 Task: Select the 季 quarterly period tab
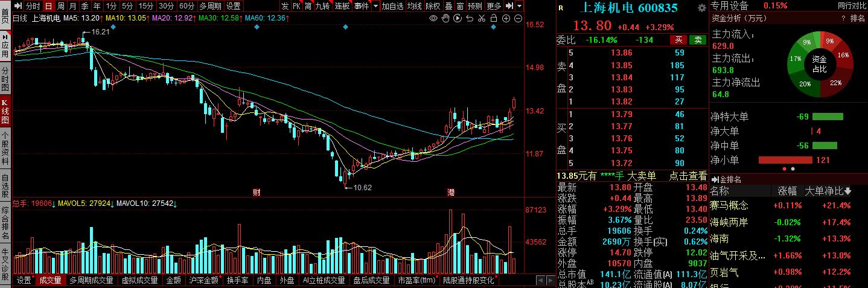coord(85,6)
